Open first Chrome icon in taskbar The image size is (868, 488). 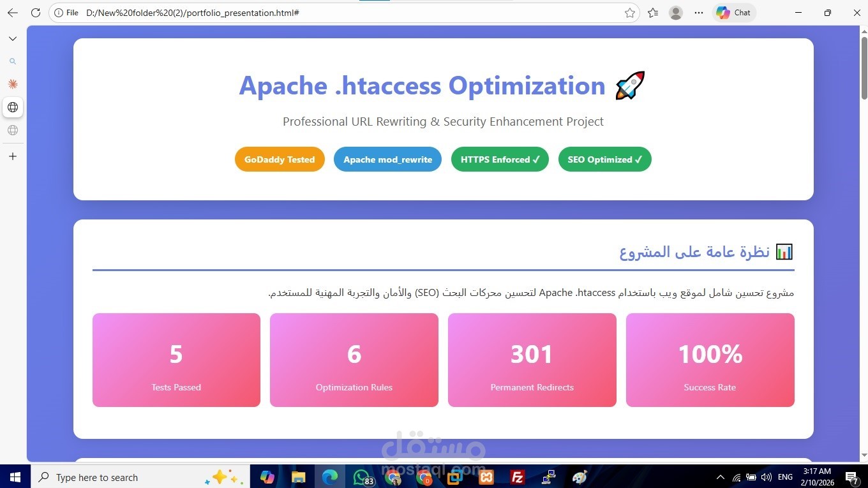pos(393,477)
